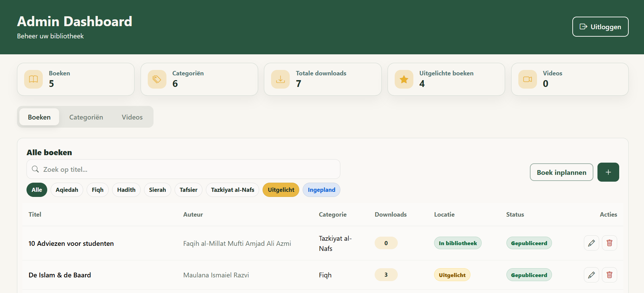This screenshot has width=644, height=293.
Task: Click the download icon in Totale downloads card
Action: coord(280,79)
